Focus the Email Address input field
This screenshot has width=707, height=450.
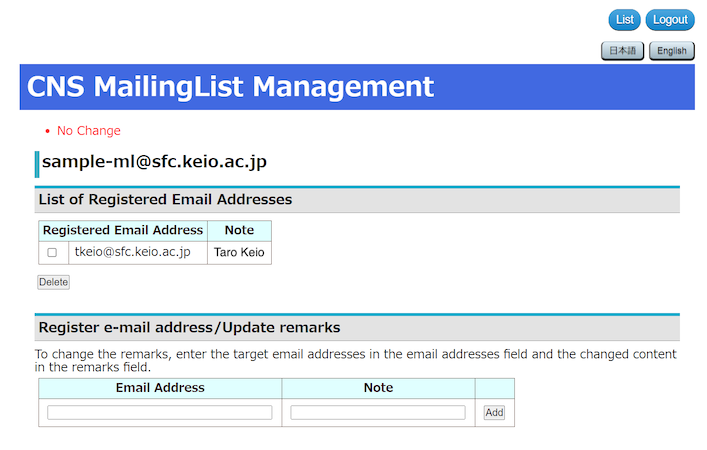point(160,412)
